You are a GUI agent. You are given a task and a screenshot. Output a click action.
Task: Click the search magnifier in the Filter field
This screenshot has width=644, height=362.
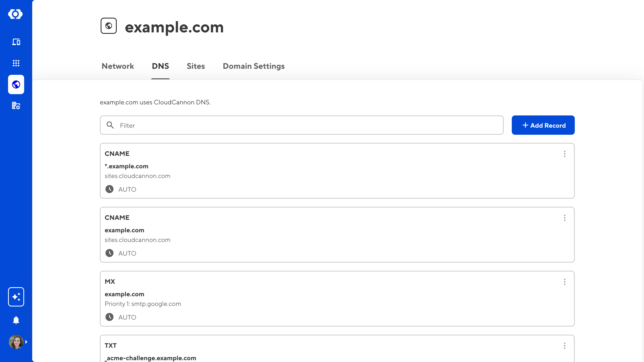[110, 125]
